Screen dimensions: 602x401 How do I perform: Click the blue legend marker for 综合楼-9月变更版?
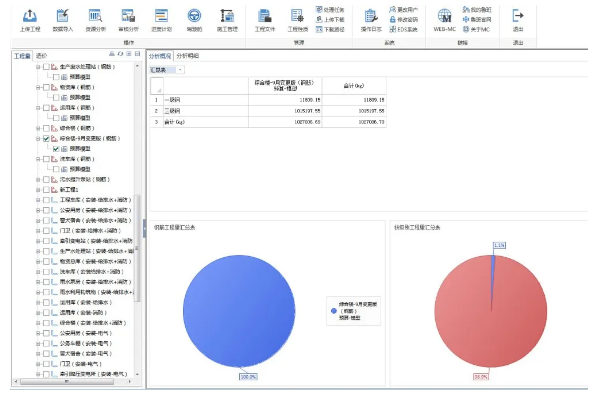point(333,311)
